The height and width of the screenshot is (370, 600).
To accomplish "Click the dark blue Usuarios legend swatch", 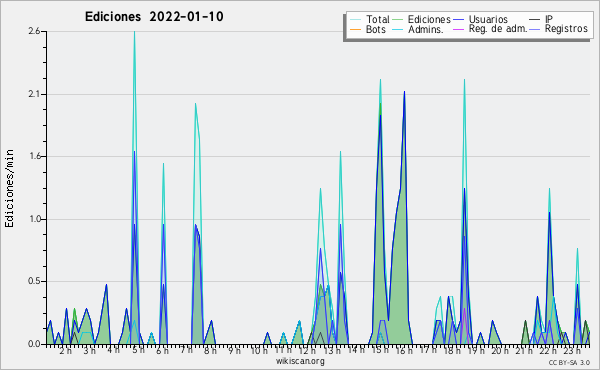I will pyautogui.click(x=458, y=19).
